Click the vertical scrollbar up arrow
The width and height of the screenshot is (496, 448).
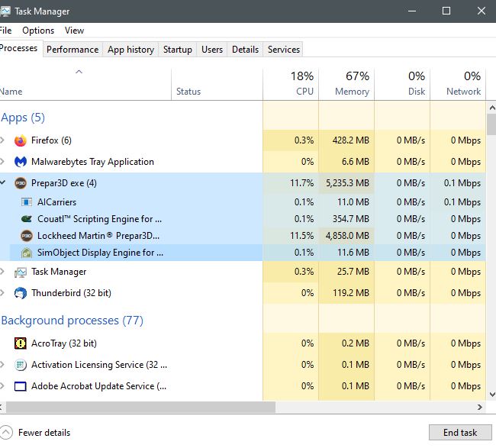pyautogui.click(x=491, y=108)
